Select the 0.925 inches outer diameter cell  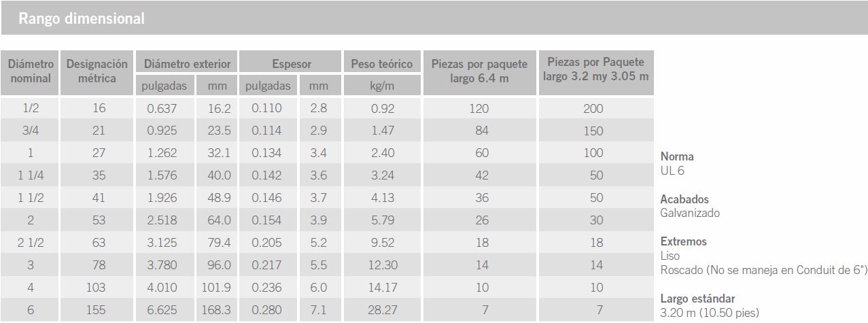click(x=162, y=131)
